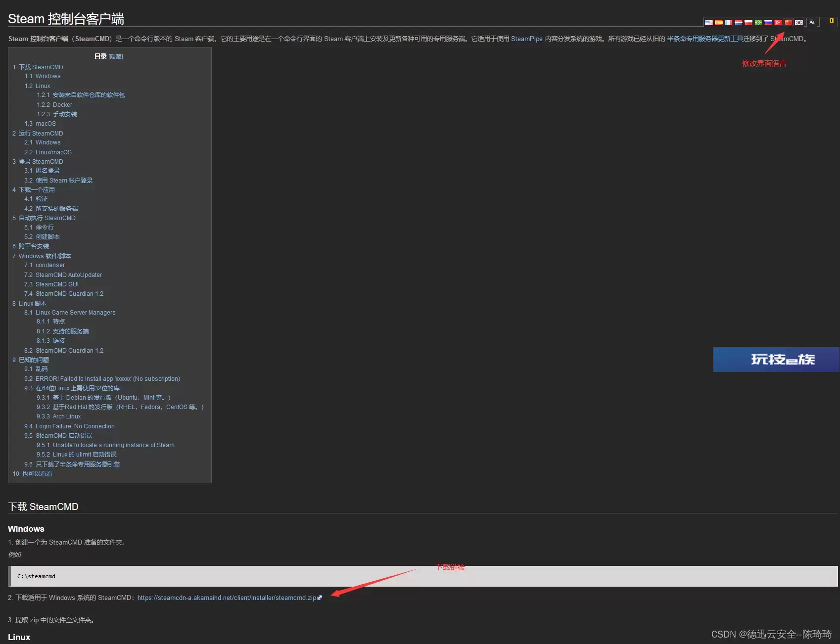Image resolution: width=840 pixels, height=644 pixels.
Task: Go to 8.1.3 链接 entry
Action: (51, 341)
